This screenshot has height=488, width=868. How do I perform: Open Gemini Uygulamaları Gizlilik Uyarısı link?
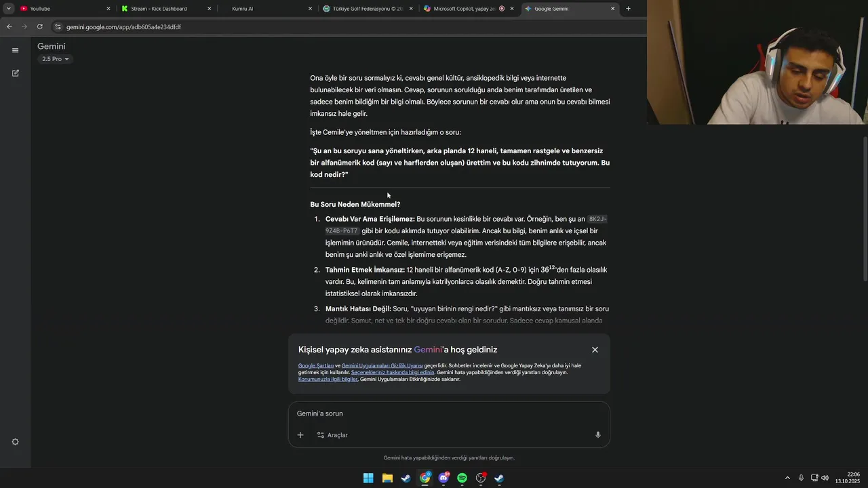(382, 365)
